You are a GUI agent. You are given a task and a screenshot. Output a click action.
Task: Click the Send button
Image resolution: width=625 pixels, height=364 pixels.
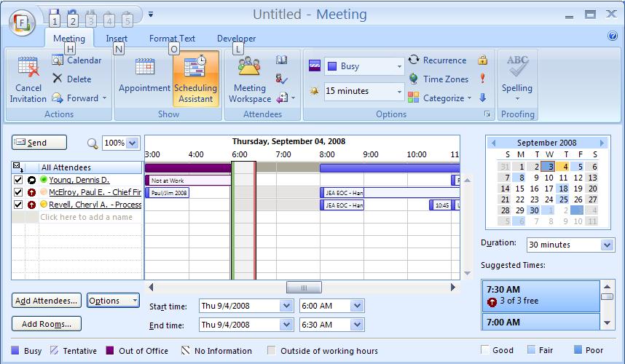[39, 143]
